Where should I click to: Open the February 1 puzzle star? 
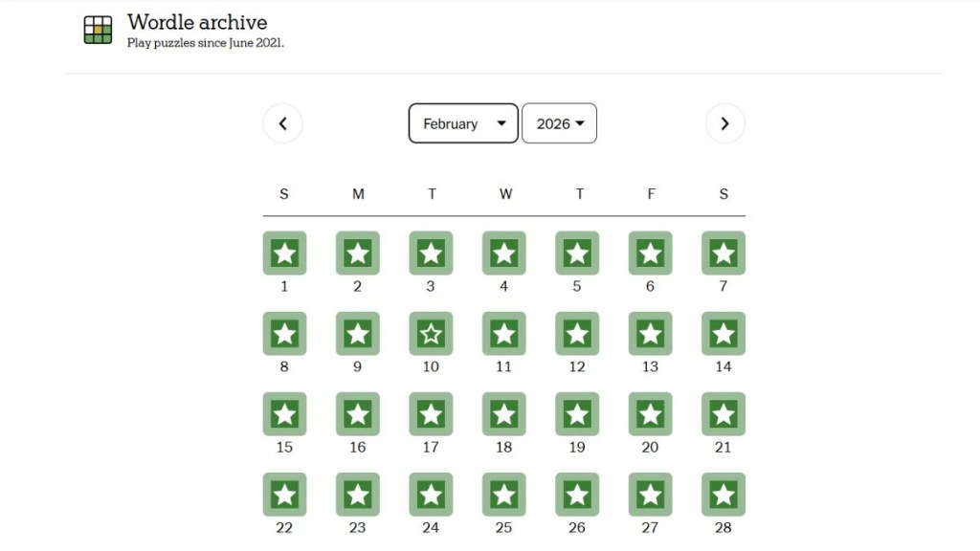284,253
